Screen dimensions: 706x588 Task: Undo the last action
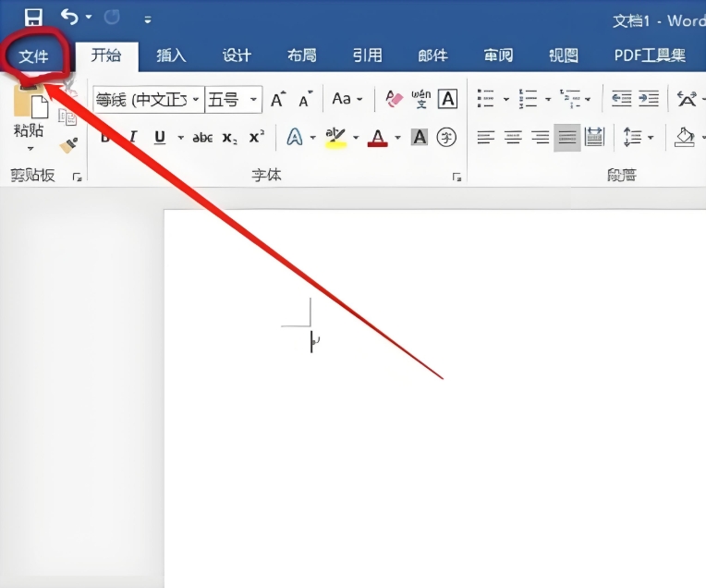coord(69,17)
